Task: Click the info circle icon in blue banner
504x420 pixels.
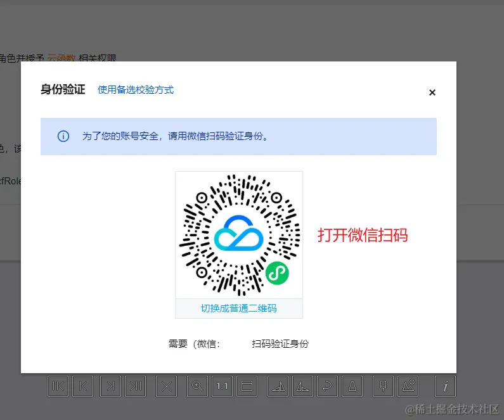Action: pyautogui.click(x=63, y=136)
